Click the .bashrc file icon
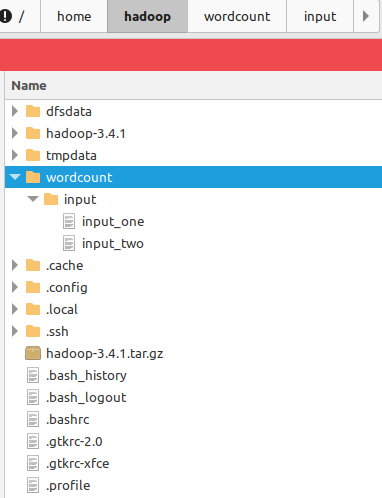This screenshot has height=498, width=382. (x=33, y=419)
